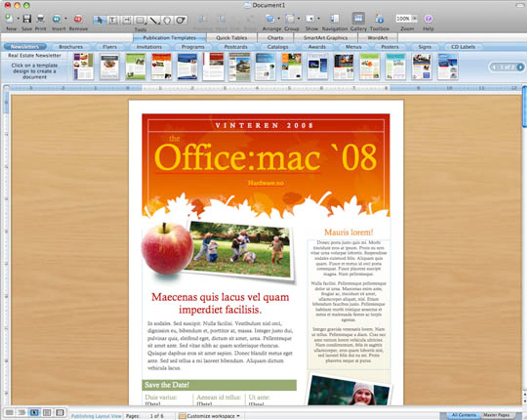Select the Invitations category
Image resolution: width=527 pixels, height=420 pixels.
point(149,47)
